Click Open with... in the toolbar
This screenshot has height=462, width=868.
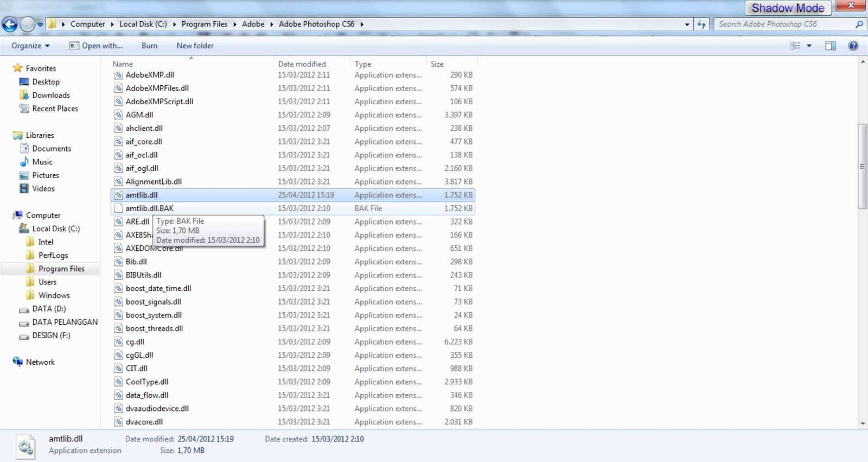coord(96,46)
